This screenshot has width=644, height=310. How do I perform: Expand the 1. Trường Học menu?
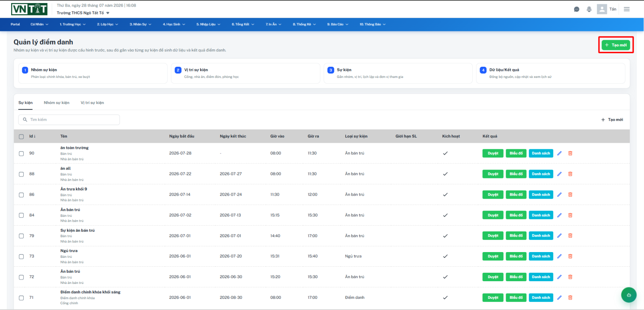pos(72,25)
